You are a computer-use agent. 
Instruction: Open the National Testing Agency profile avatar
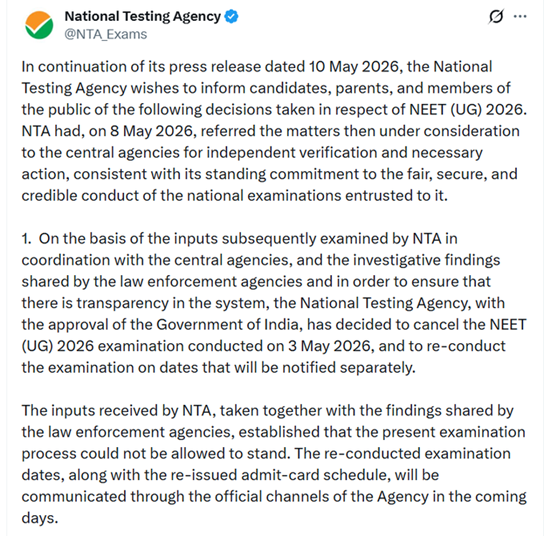pos(39,25)
